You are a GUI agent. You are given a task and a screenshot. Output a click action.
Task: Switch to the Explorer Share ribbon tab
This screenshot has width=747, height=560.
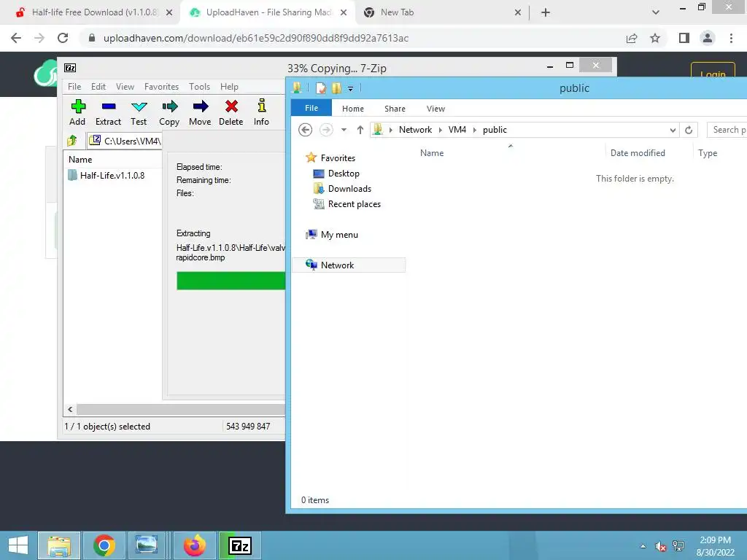tap(395, 109)
